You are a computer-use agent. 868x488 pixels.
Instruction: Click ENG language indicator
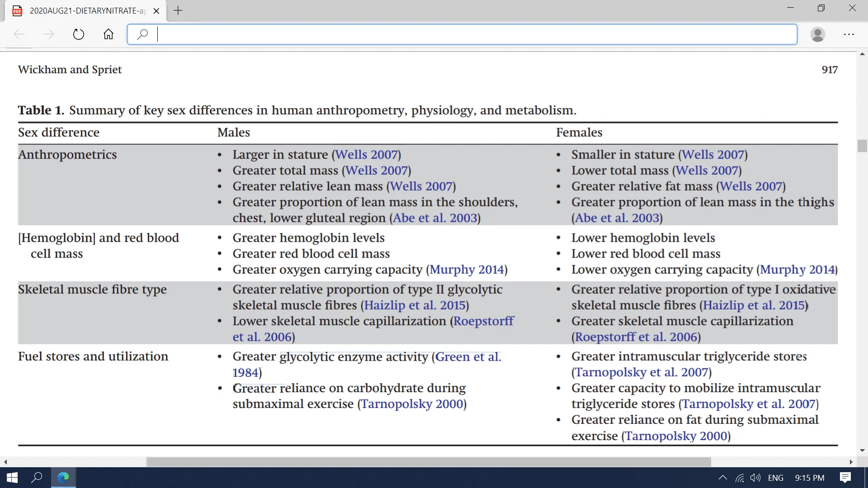pyautogui.click(x=776, y=478)
